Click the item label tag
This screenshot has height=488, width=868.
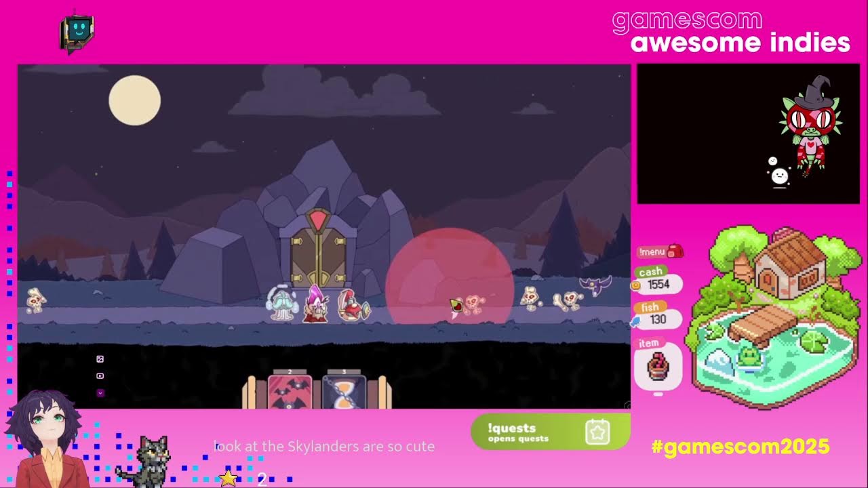click(649, 343)
